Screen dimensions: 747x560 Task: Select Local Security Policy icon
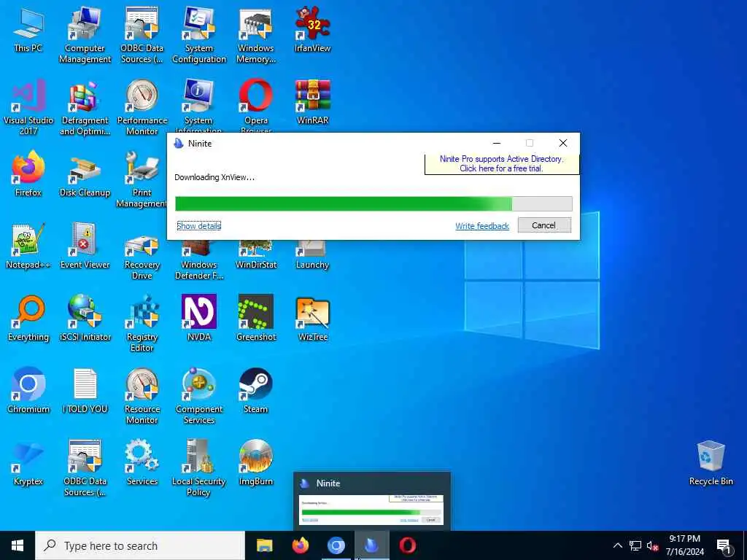pos(198,469)
